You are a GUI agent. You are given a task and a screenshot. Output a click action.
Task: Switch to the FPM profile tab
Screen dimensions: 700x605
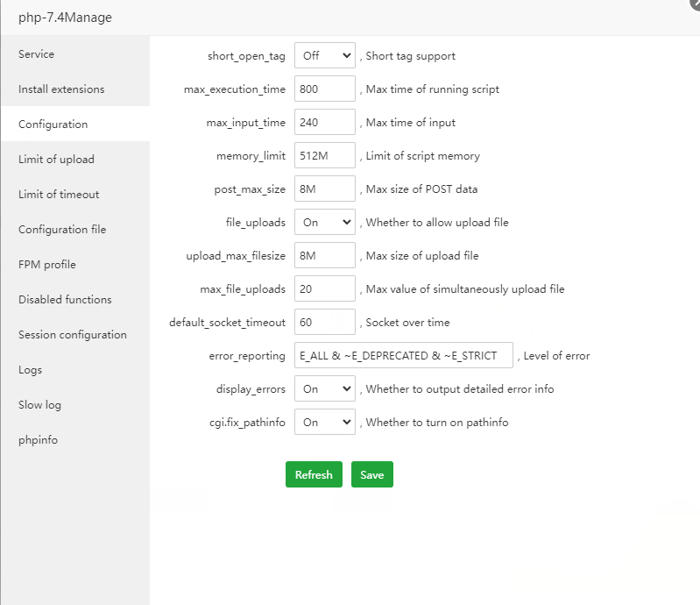[x=47, y=265]
